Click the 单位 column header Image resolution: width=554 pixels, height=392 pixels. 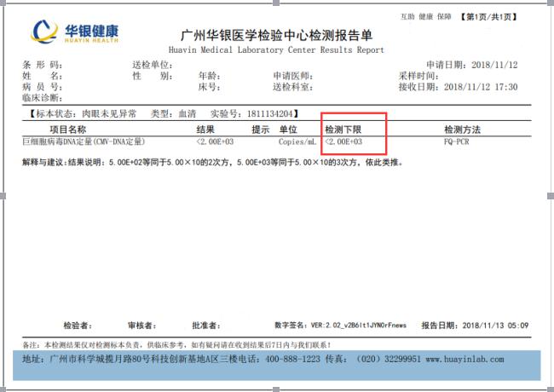288,130
